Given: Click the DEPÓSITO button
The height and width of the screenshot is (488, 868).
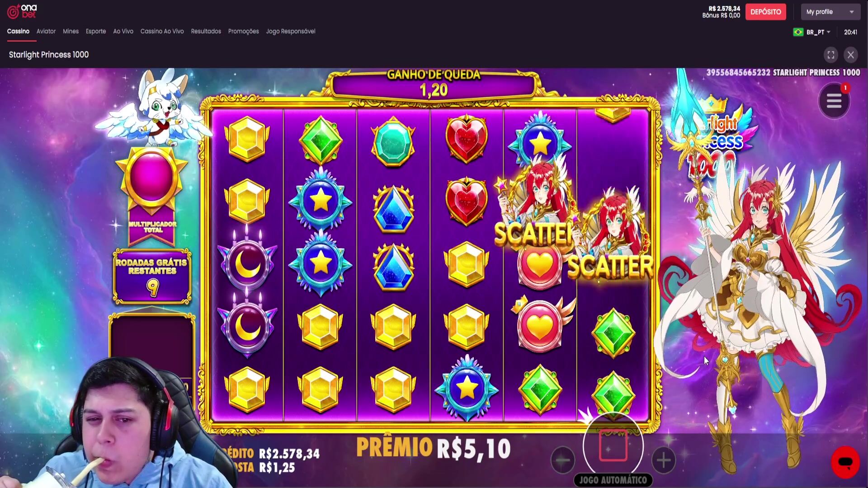Looking at the screenshot, I should (x=765, y=12).
